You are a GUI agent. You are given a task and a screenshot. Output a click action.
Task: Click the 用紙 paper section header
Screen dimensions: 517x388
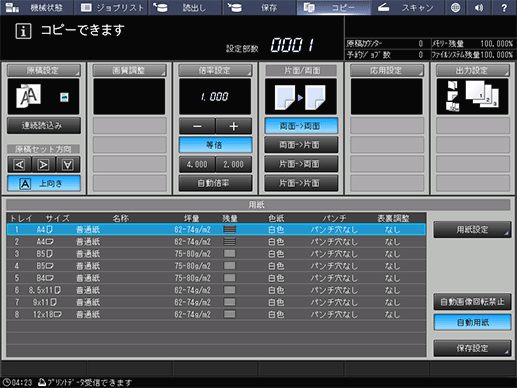click(x=258, y=205)
